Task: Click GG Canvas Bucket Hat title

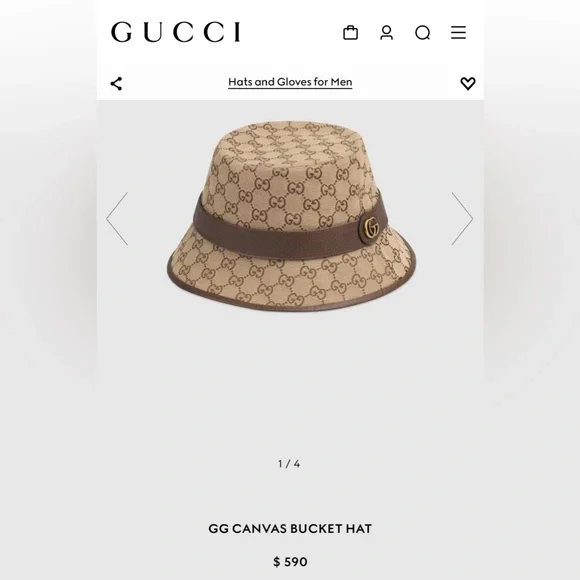Action: pyautogui.click(x=290, y=528)
